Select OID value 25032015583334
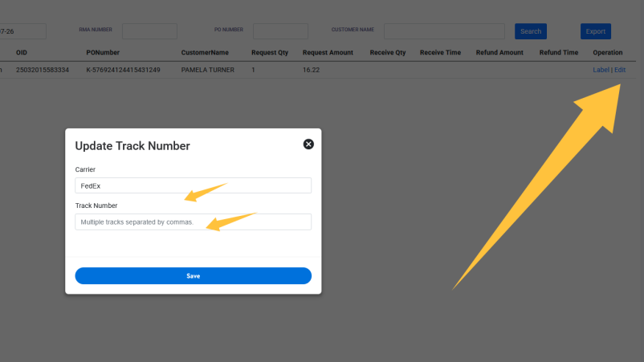 click(43, 70)
